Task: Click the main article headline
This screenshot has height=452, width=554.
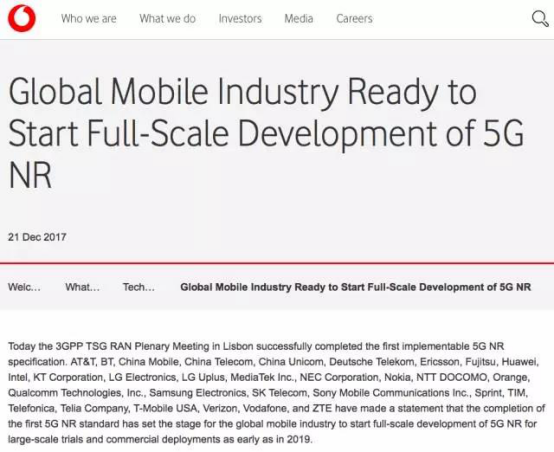Action: 266,133
